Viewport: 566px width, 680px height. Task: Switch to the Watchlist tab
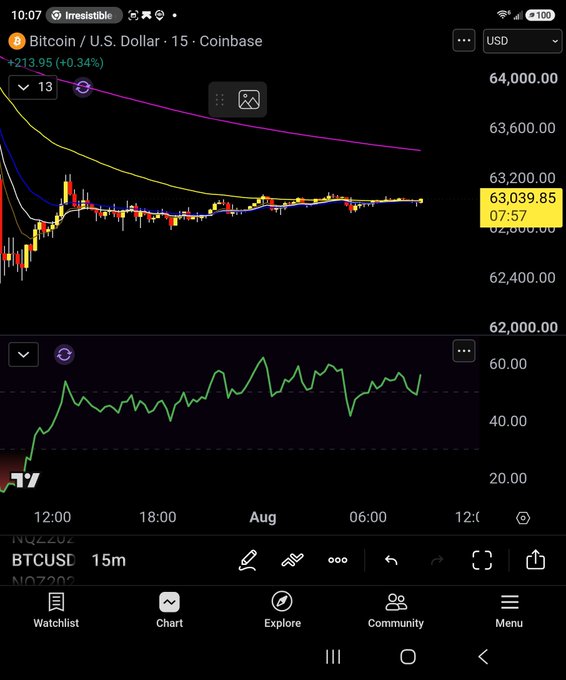pos(56,611)
